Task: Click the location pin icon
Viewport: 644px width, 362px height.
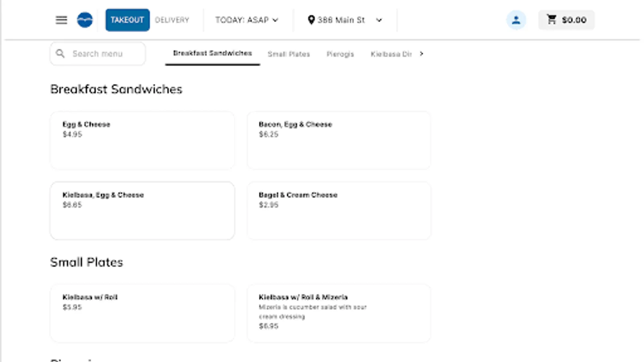Action: (311, 20)
